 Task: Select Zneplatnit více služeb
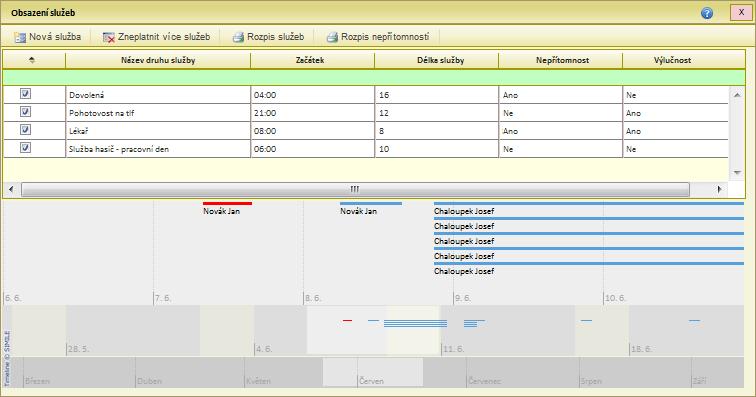(157, 37)
